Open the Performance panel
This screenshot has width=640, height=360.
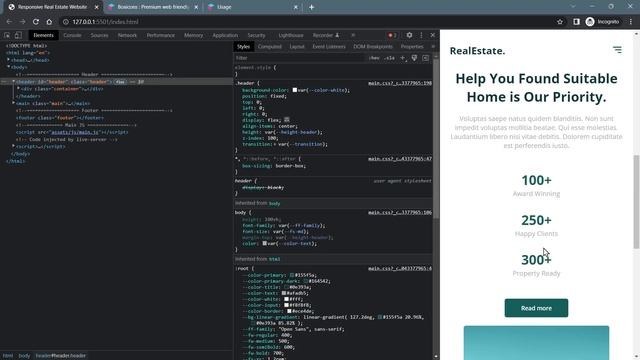coord(161,36)
